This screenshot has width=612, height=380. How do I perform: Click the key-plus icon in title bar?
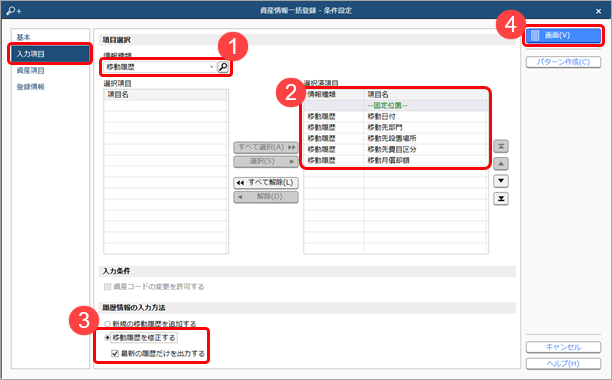tap(13, 11)
